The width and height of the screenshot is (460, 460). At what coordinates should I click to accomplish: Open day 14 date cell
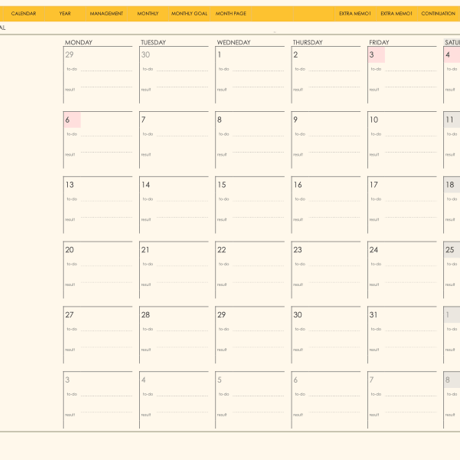pyautogui.click(x=146, y=185)
